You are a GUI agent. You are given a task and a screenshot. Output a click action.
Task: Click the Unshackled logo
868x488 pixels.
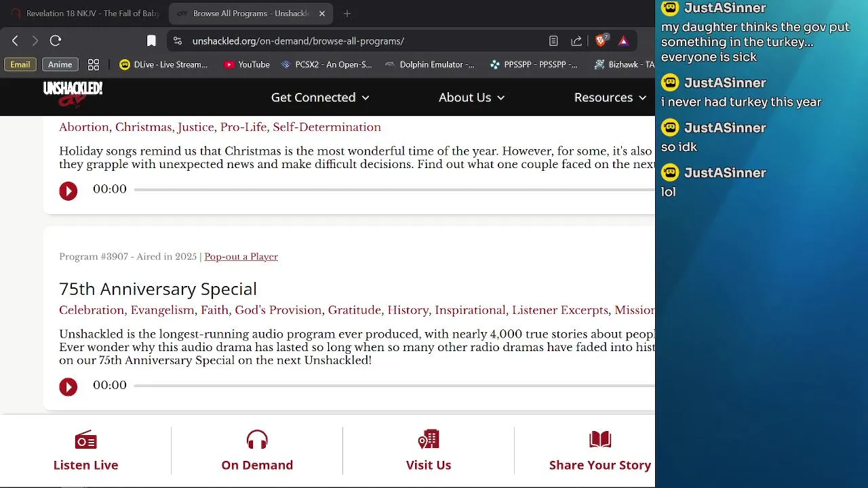coord(73,94)
